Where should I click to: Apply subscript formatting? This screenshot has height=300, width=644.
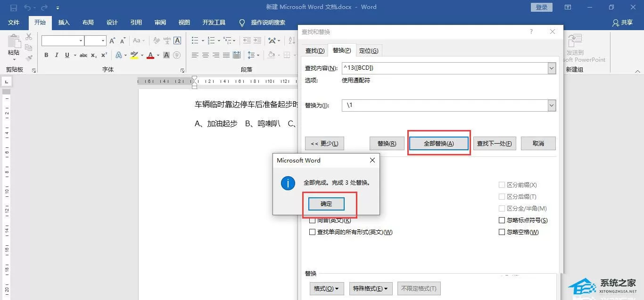[x=94, y=55]
